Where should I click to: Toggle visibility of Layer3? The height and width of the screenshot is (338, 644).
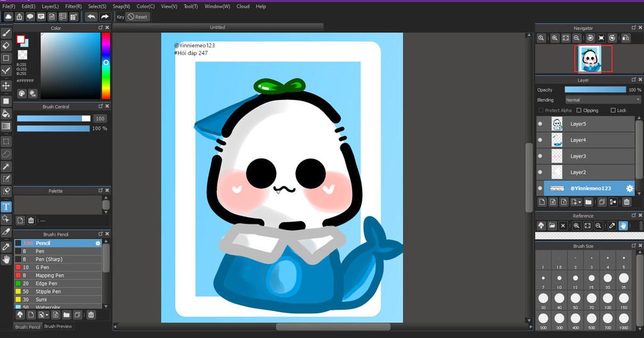(x=540, y=156)
